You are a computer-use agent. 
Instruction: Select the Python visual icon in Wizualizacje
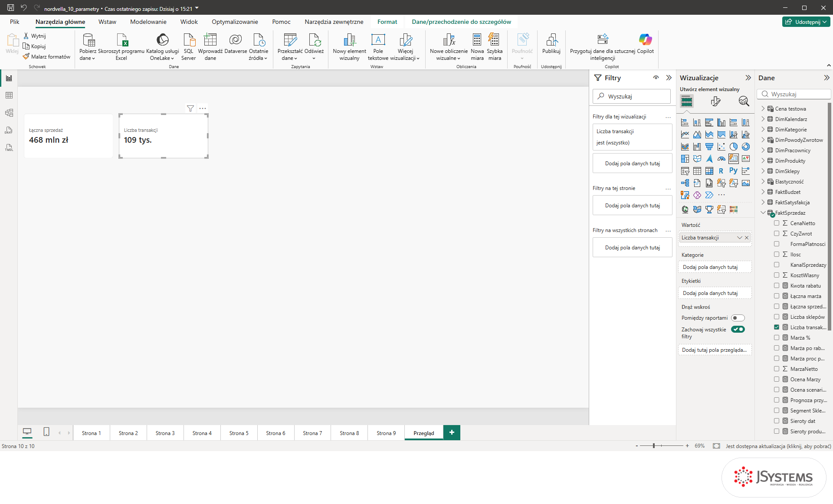coord(733,171)
